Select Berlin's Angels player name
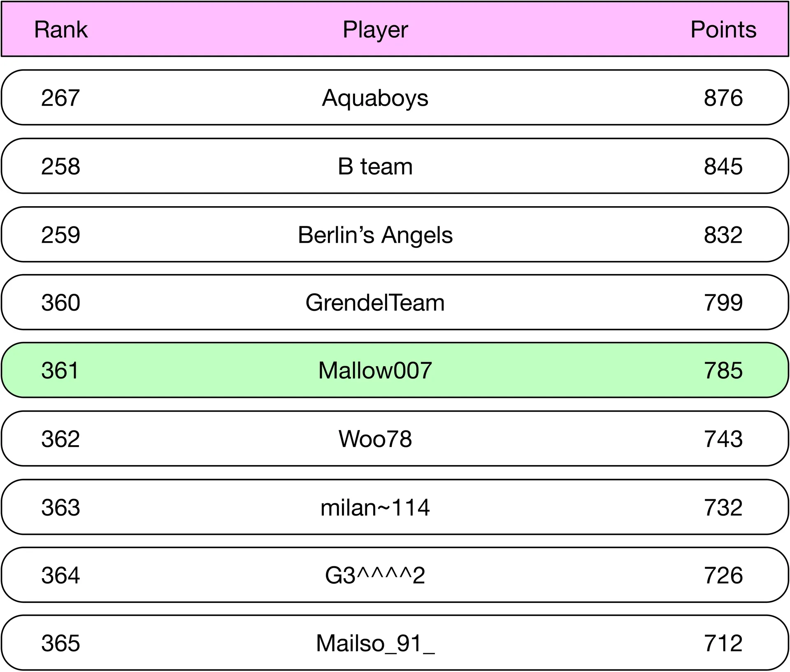This screenshot has width=790, height=672. (x=375, y=235)
